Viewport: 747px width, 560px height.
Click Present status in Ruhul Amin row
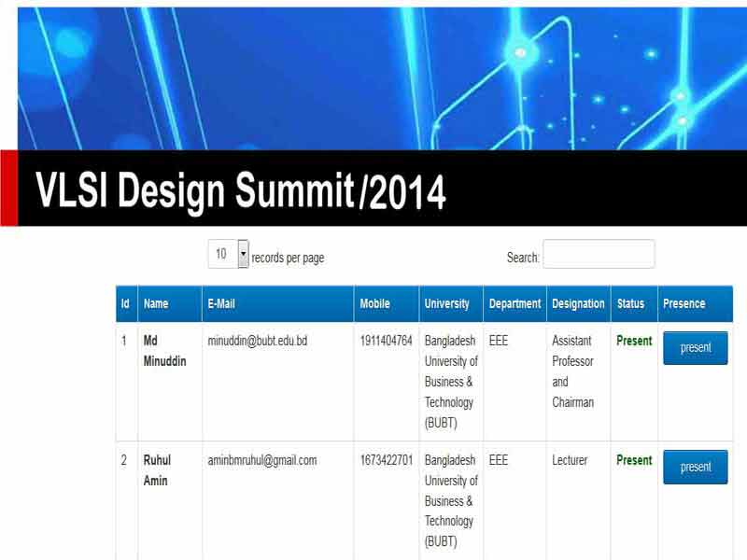(634, 460)
